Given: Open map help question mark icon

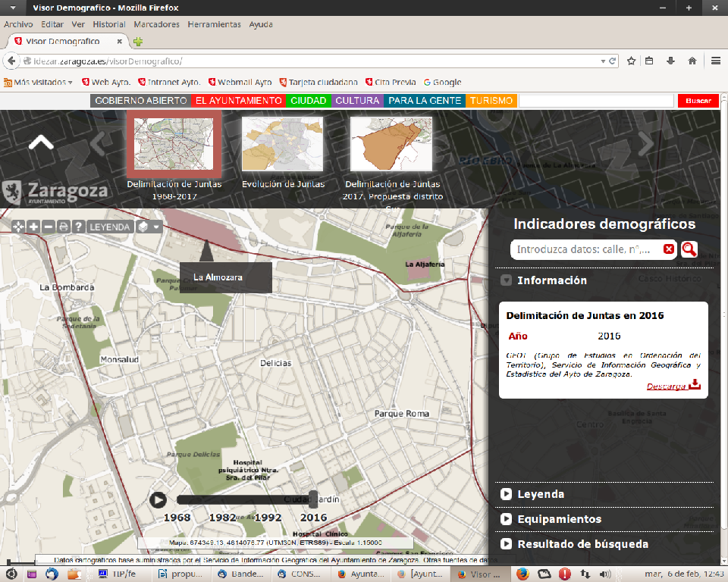Looking at the screenshot, I should (77, 227).
